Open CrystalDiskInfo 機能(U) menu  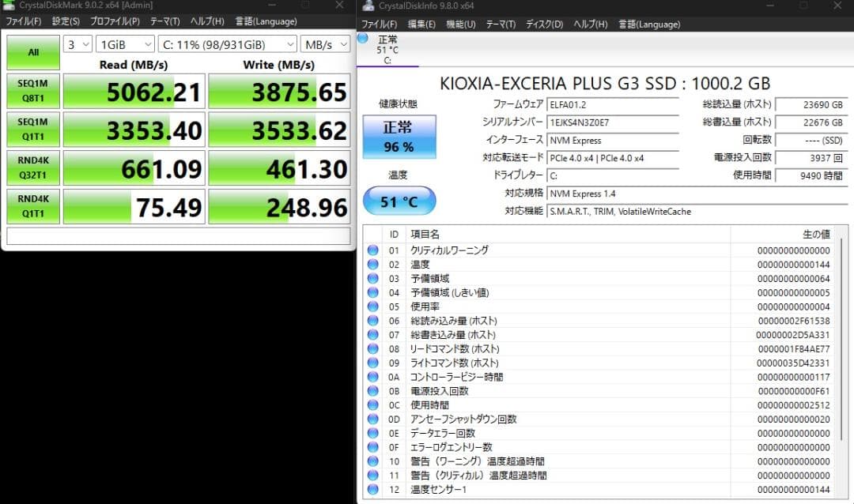[461, 24]
